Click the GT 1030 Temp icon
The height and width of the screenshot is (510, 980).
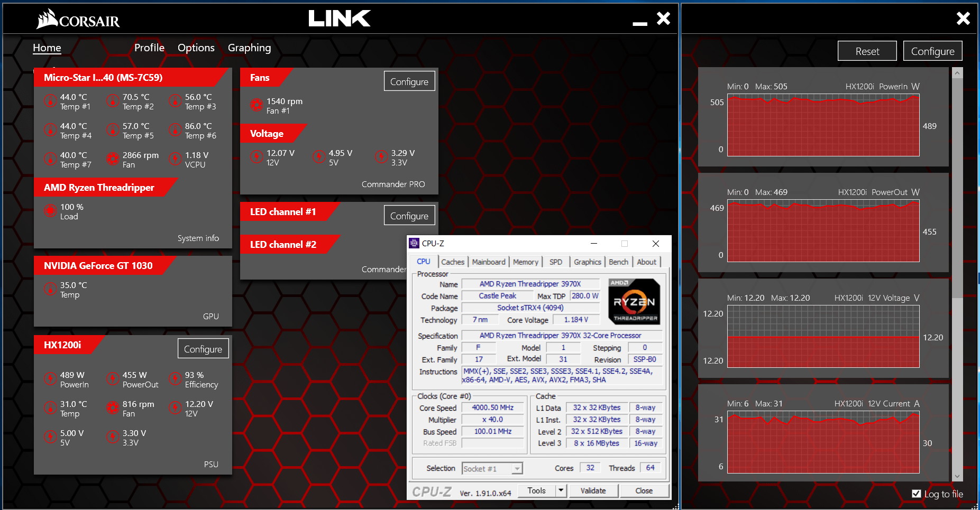50,289
